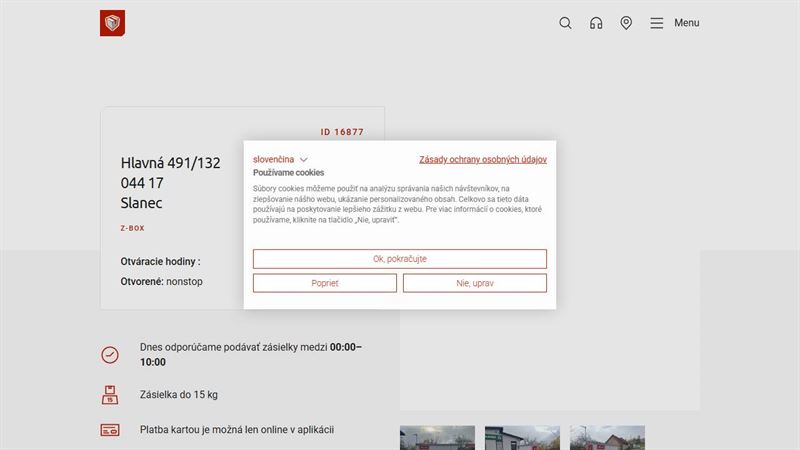Open Zásady ochrany osobných údajov link
The height and width of the screenshot is (450, 800).
[483, 159]
